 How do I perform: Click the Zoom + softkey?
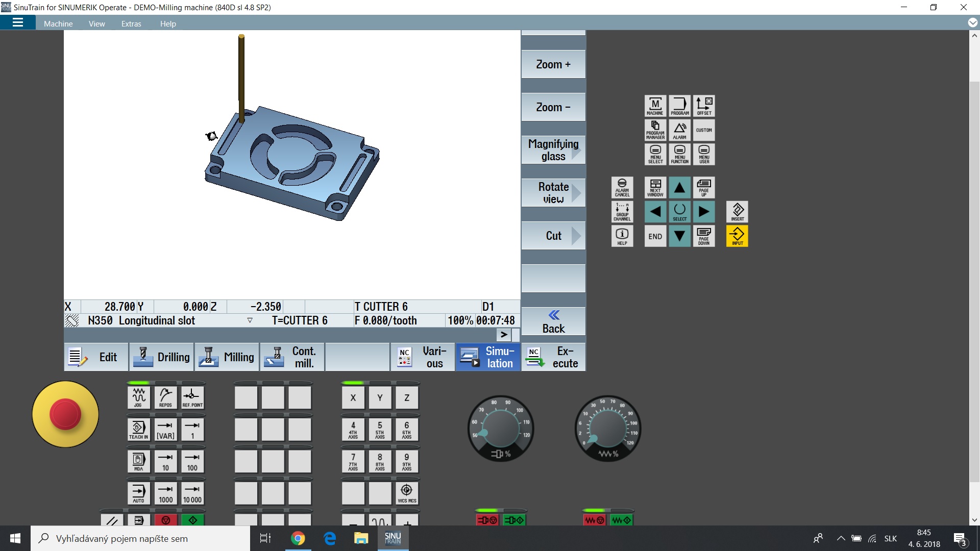click(553, 64)
